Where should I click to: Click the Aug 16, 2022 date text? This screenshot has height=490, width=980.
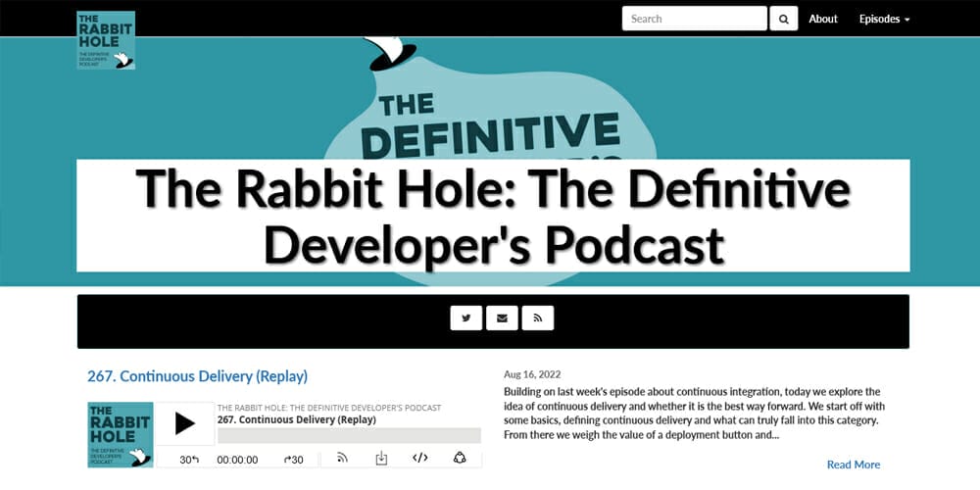pos(532,374)
